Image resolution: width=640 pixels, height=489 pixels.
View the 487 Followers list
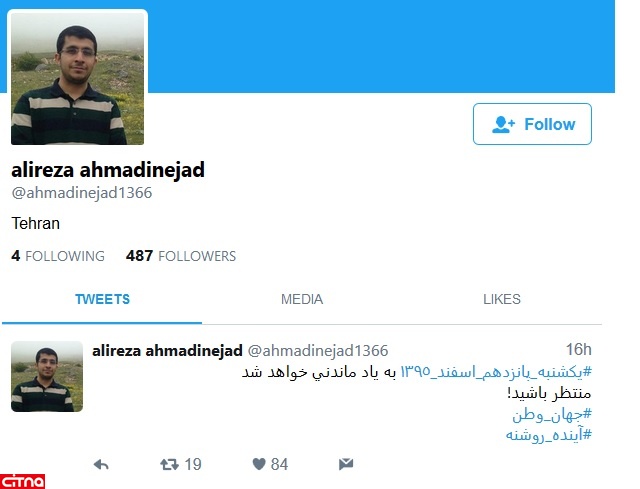tap(181, 256)
